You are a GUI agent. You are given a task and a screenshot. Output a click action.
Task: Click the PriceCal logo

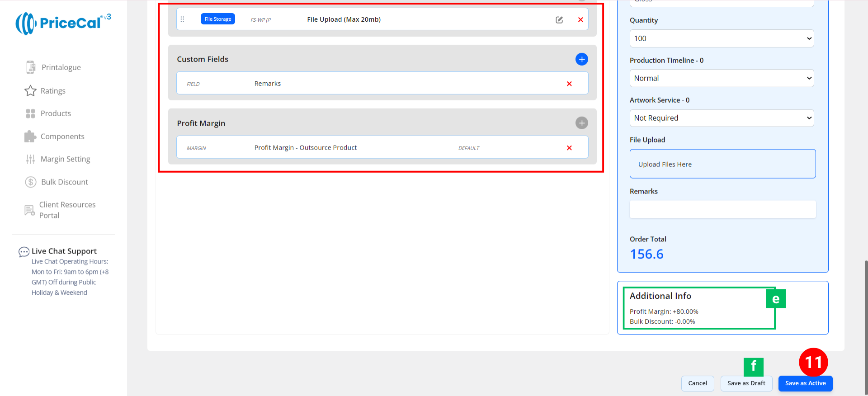coord(63,23)
